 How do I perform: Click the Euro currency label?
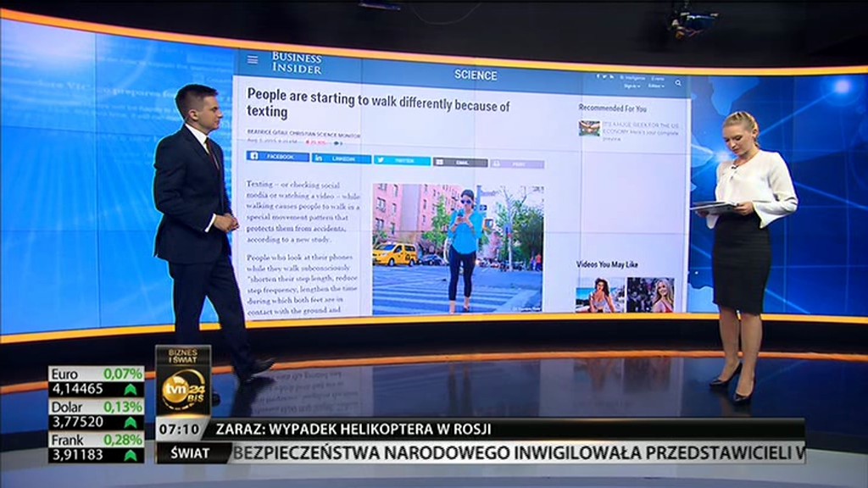[64, 374]
